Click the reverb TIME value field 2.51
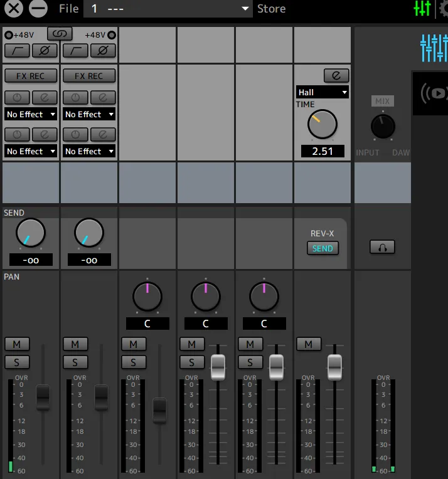 pyautogui.click(x=323, y=151)
